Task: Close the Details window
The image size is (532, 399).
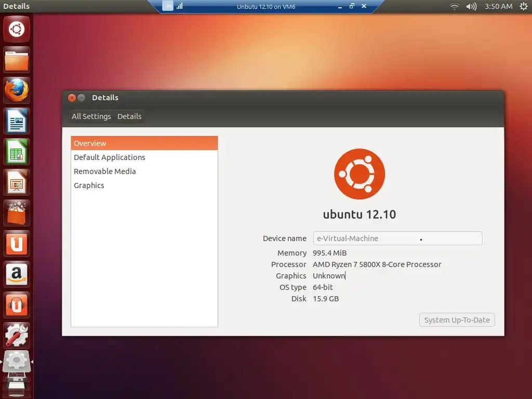Action: coord(72,98)
